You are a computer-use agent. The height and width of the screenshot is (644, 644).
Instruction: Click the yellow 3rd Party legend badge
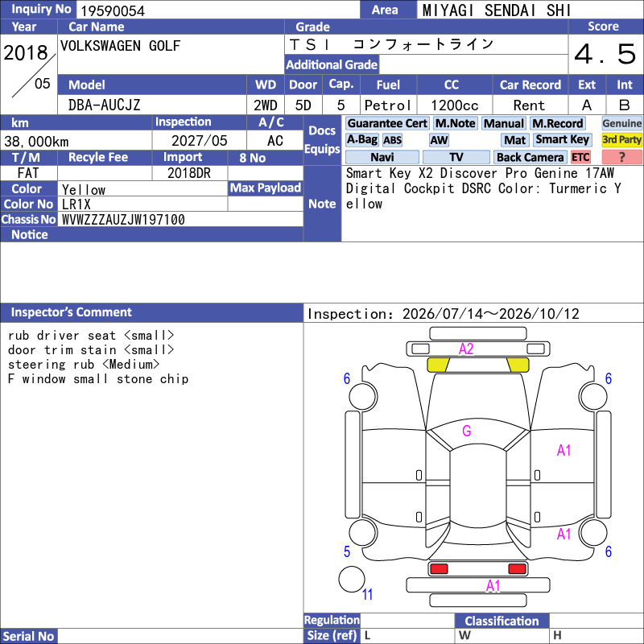click(621, 140)
